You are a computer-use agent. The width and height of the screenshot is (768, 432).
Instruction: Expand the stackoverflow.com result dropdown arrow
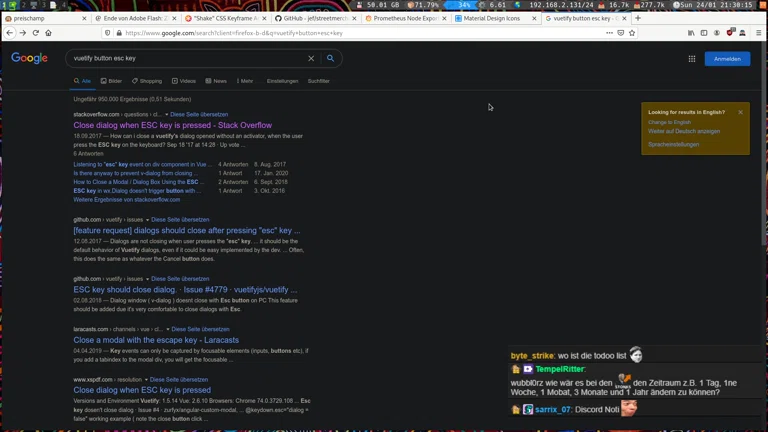167,115
